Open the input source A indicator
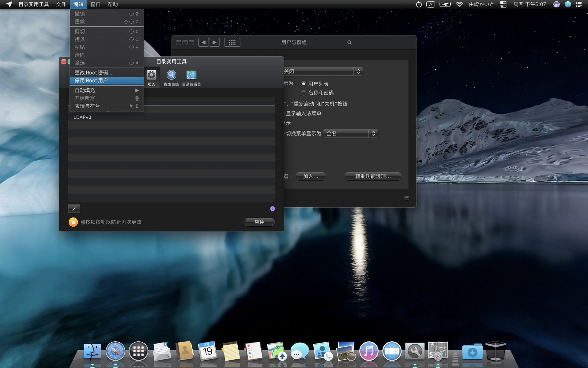 click(x=431, y=4)
